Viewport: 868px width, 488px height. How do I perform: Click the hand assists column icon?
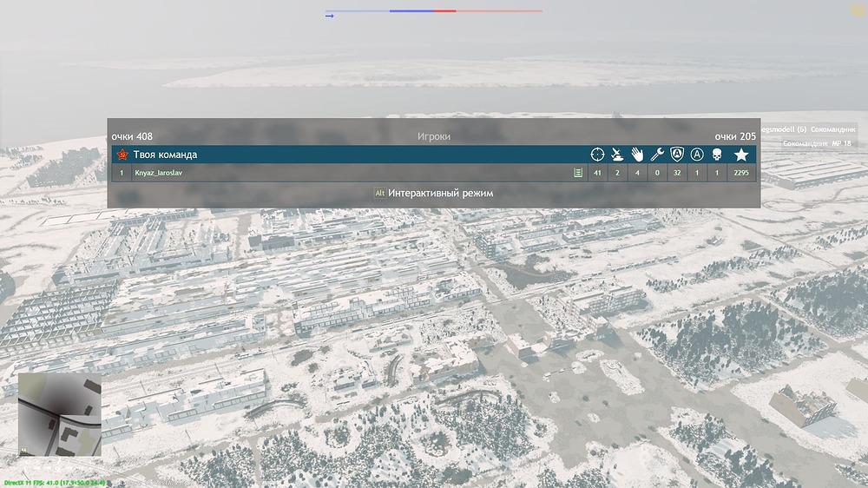point(637,155)
